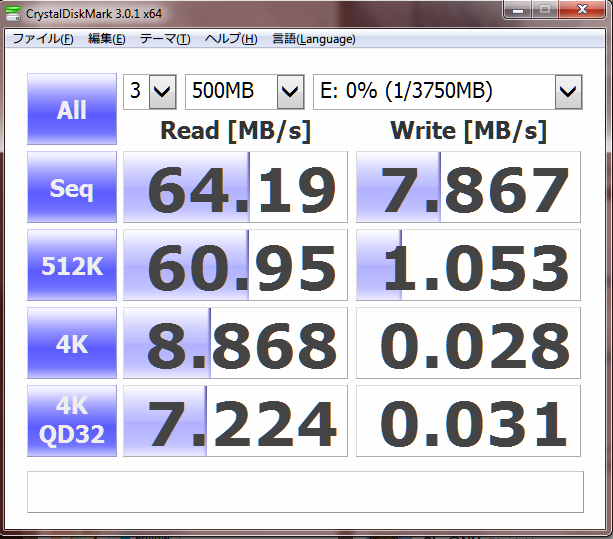This screenshot has width=613, height=539.
Task: Start the 4K random test
Action: 71,343
